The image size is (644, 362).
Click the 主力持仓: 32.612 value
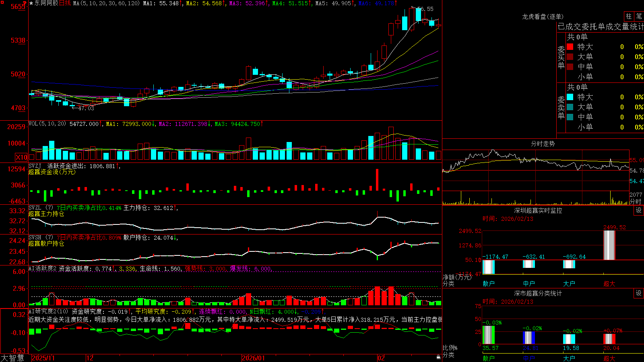150,208
